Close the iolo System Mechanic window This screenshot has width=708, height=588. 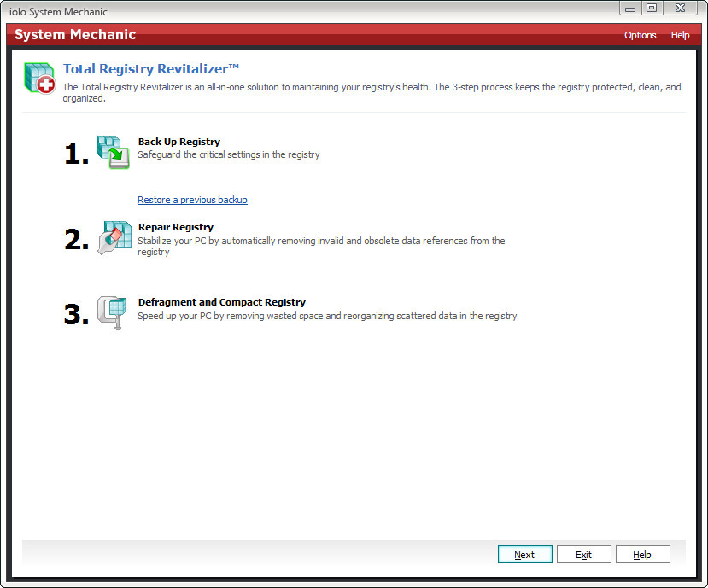tap(680, 9)
